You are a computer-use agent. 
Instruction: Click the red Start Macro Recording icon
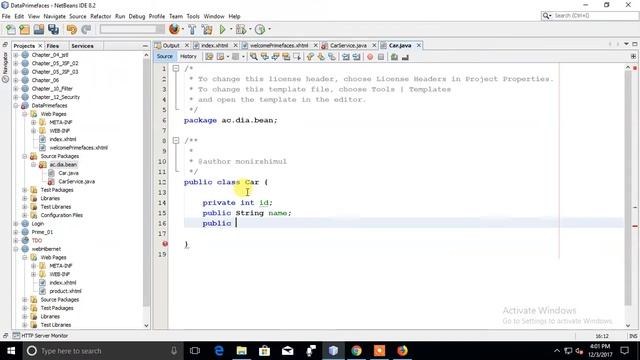coord(370,57)
